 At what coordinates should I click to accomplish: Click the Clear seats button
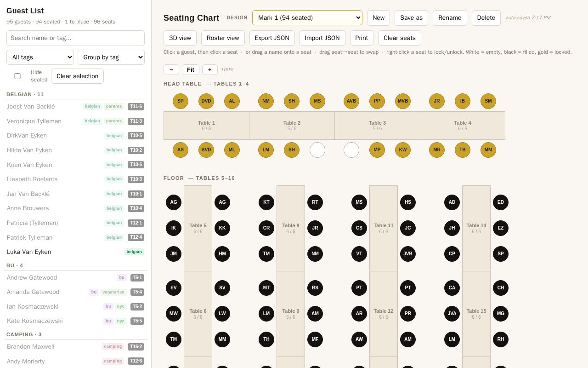(400, 38)
